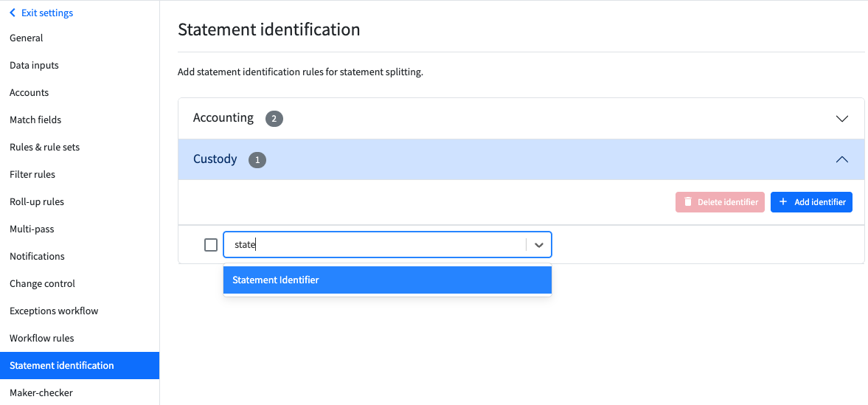Screen dimensions: 868x405
Task: Click the back chevron beside Exit settings
Action: click(x=13, y=13)
